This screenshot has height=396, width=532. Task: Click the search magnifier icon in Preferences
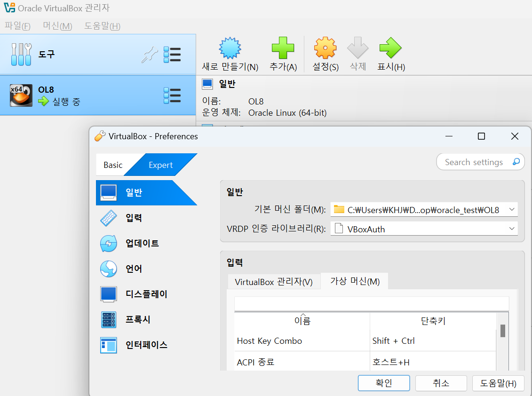(x=516, y=162)
